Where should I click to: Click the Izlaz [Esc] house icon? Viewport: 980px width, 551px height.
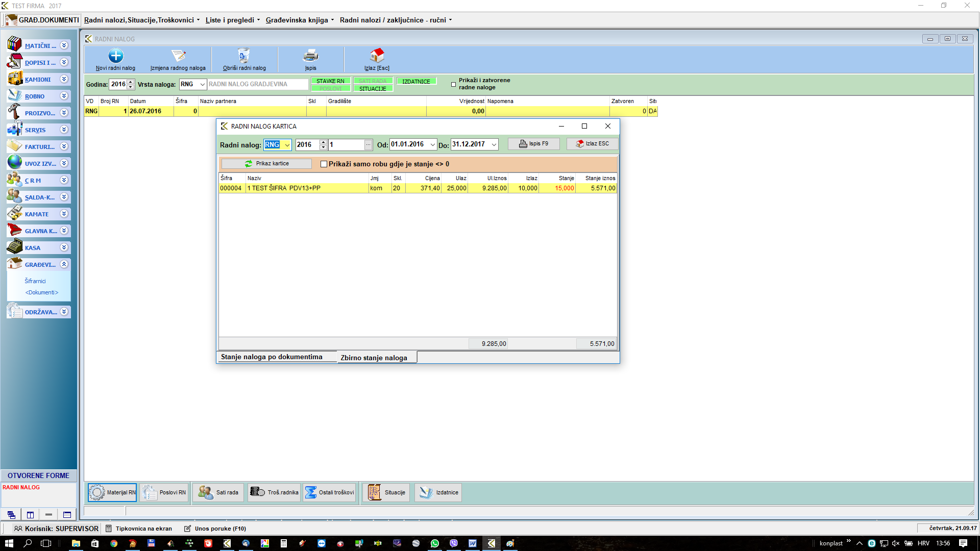[x=377, y=56]
